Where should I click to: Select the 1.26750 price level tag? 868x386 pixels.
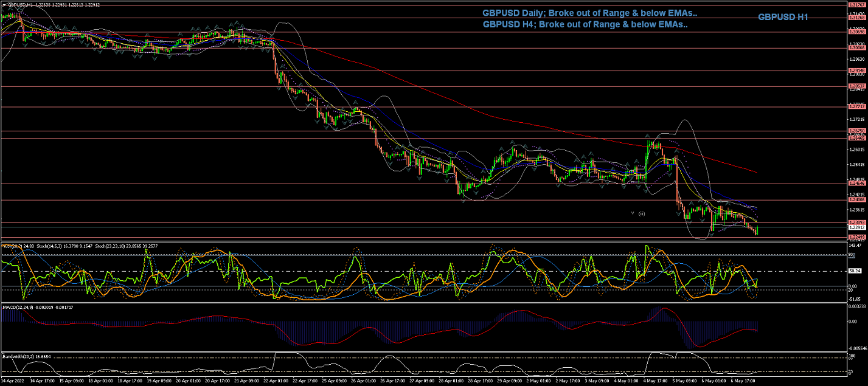tap(856, 131)
